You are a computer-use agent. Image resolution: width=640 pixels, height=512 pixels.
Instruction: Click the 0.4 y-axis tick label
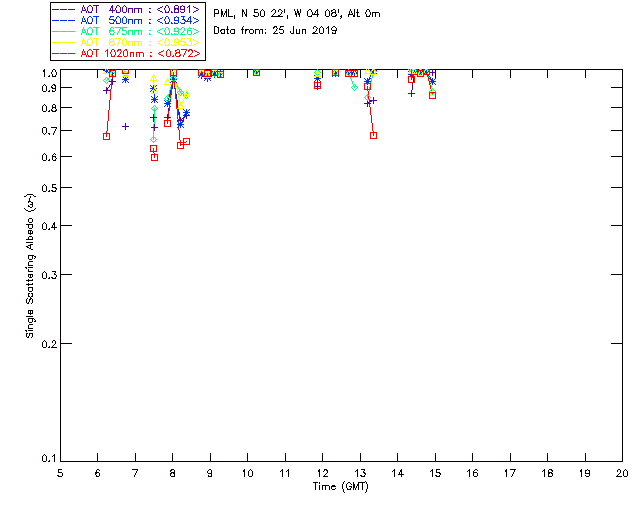click(x=50, y=226)
